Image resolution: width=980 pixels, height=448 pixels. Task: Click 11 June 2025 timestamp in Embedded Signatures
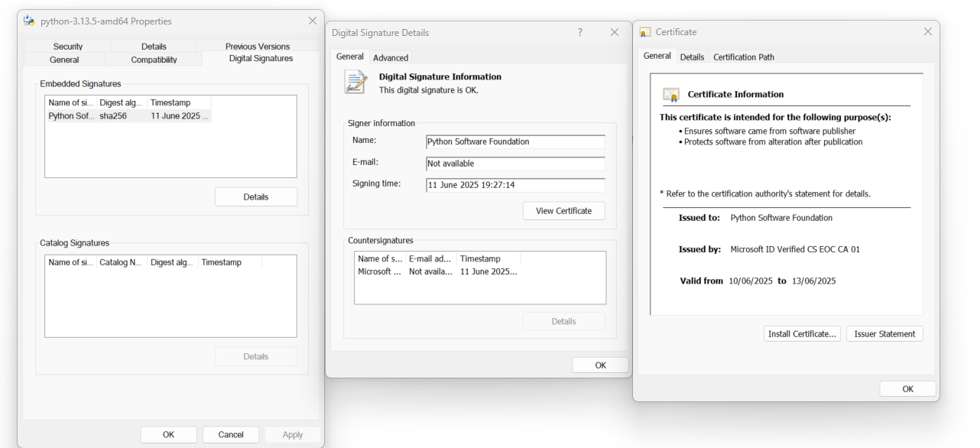pyautogui.click(x=180, y=116)
